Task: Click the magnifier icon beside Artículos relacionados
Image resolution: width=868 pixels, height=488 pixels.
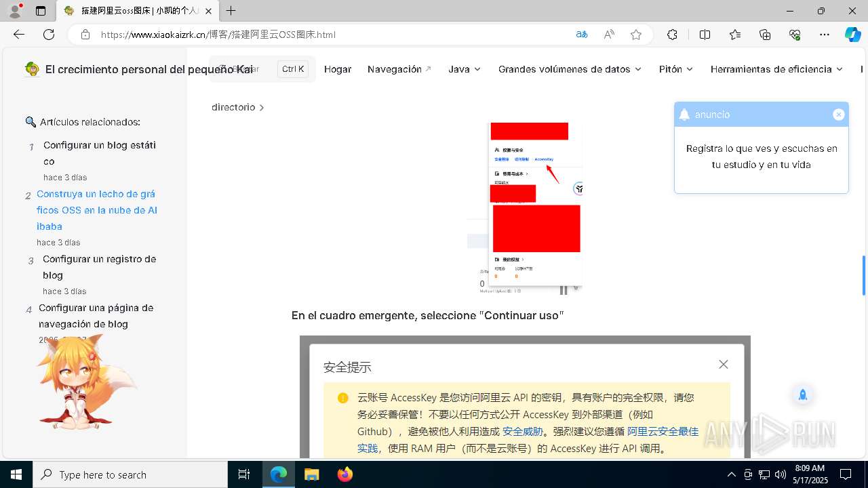Action: (x=31, y=122)
